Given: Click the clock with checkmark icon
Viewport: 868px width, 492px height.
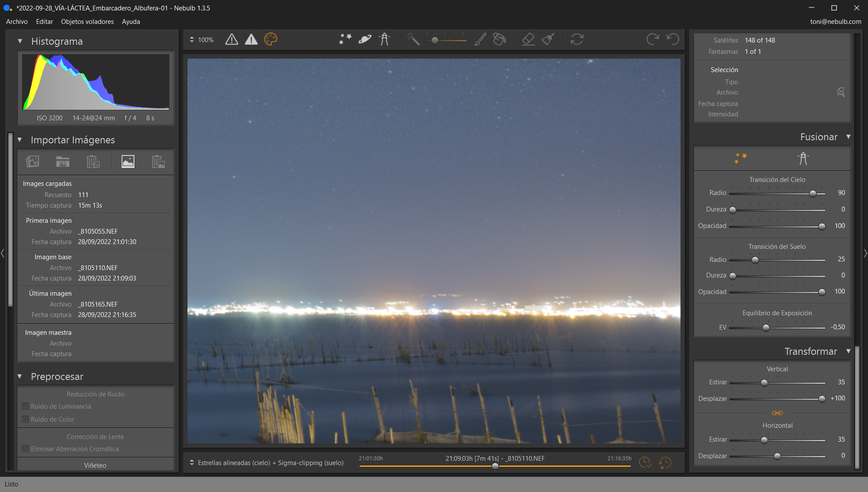Looking at the screenshot, I should (645, 462).
